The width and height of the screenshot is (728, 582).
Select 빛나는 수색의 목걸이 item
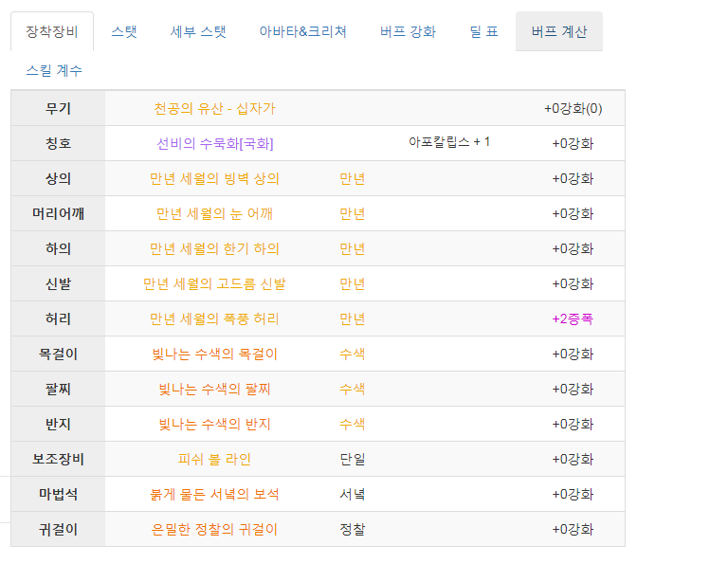pyautogui.click(x=214, y=355)
